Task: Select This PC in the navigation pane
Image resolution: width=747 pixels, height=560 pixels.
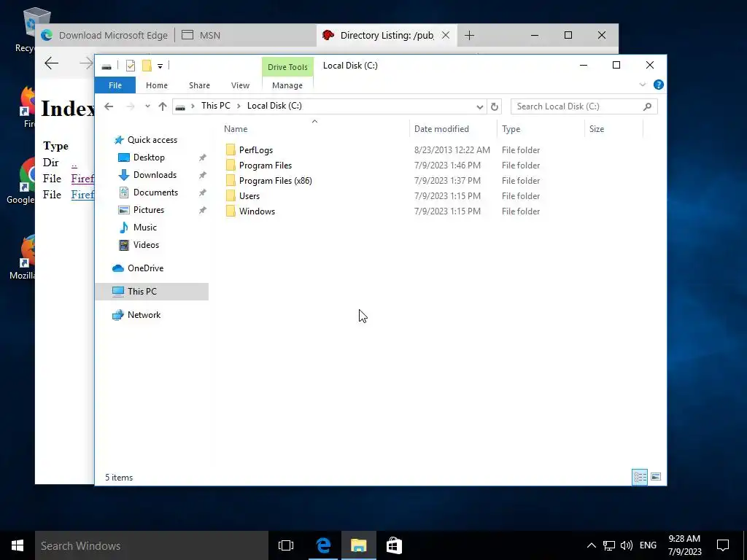Action: 142,292
